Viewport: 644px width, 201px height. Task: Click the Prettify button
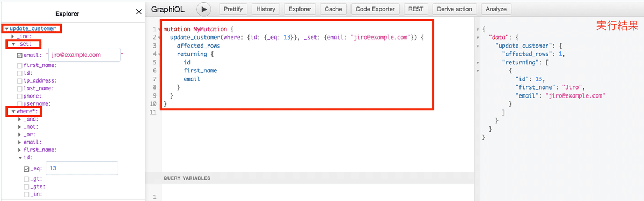pyautogui.click(x=233, y=9)
